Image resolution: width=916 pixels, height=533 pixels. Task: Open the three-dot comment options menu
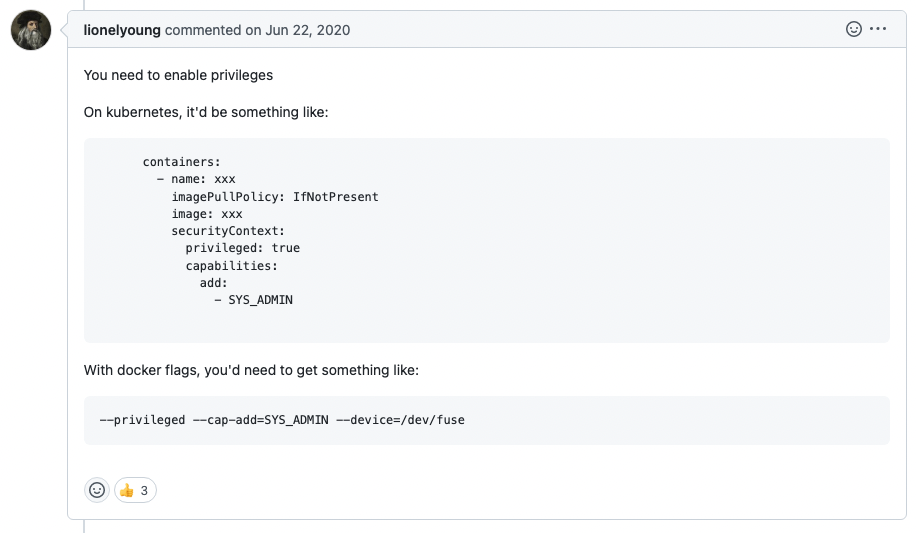tap(878, 29)
